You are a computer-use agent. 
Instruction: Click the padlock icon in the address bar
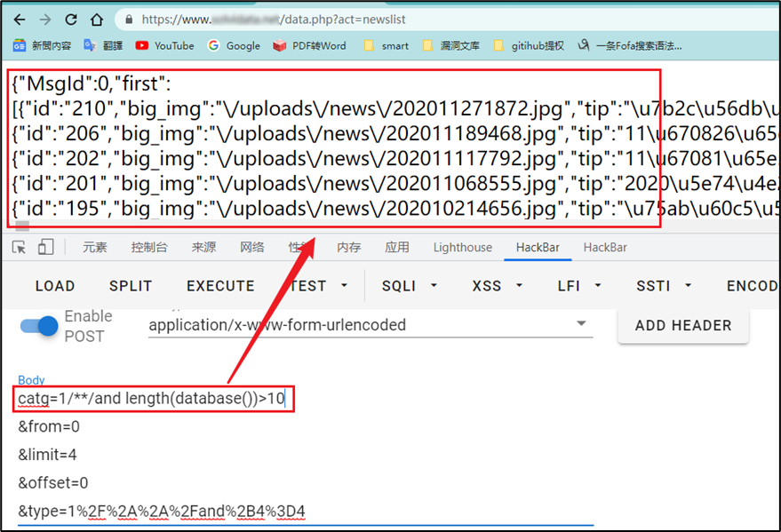[x=129, y=20]
